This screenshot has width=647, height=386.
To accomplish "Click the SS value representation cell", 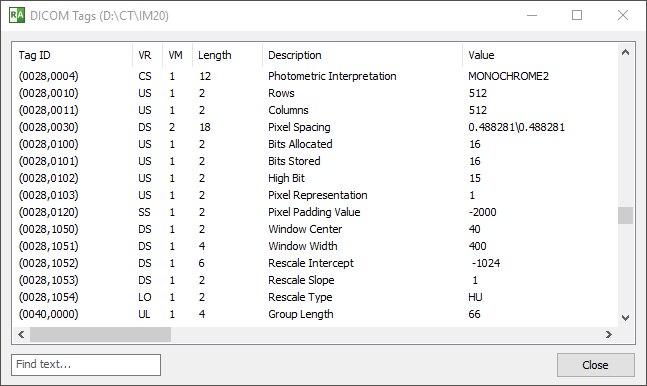I will (x=144, y=212).
